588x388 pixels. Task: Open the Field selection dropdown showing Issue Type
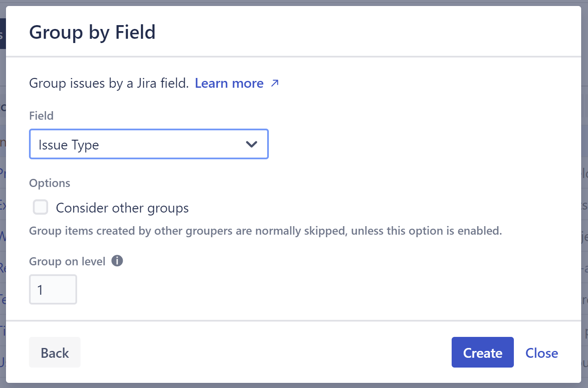149,144
